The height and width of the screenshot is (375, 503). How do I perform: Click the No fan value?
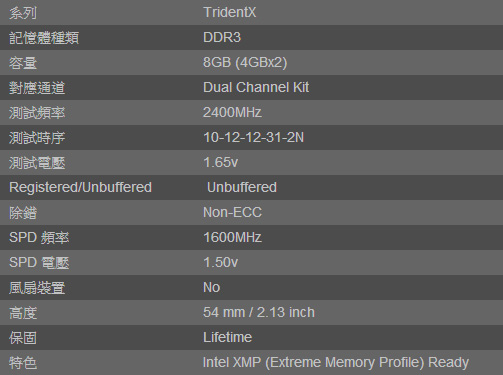(211, 287)
